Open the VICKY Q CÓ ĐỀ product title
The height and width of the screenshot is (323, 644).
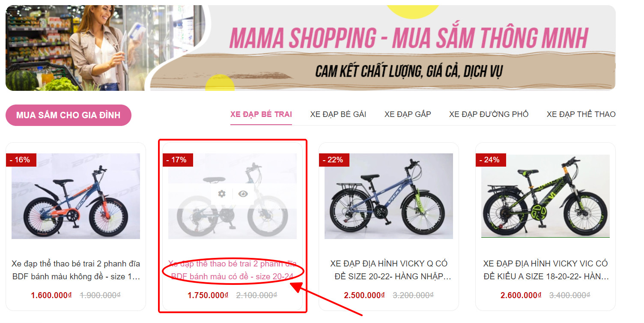pyautogui.click(x=389, y=270)
